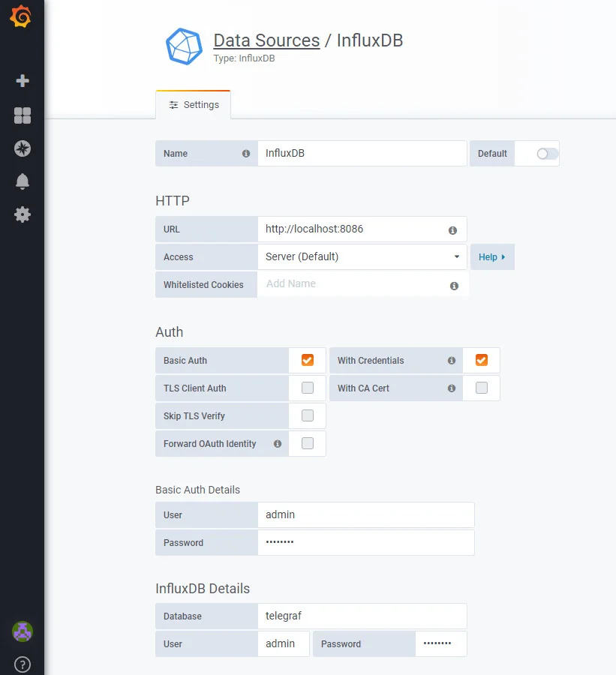This screenshot has width=616, height=675.
Task: Enable the Skip TLS Verify checkbox
Action: (x=308, y=415)
